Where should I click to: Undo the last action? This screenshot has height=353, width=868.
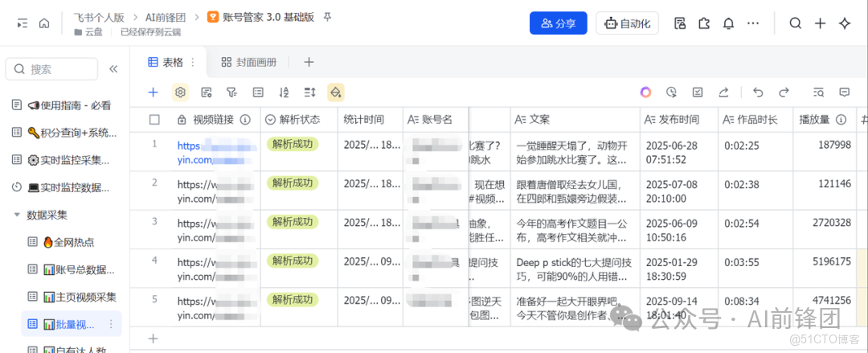(x=758, y=92)
